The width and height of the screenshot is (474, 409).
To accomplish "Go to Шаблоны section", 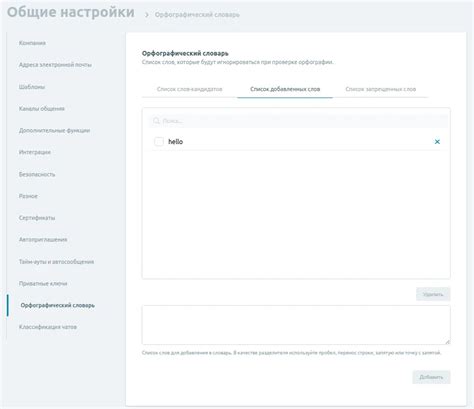I will 32,87.
